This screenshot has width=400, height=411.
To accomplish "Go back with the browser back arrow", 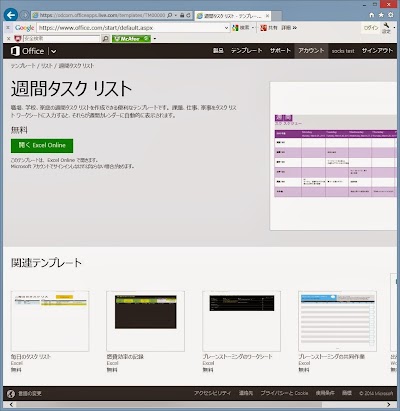I will (11, 15).
